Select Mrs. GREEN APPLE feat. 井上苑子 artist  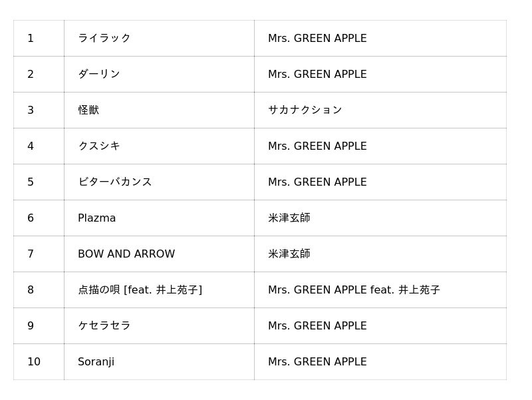click(354, 290)
